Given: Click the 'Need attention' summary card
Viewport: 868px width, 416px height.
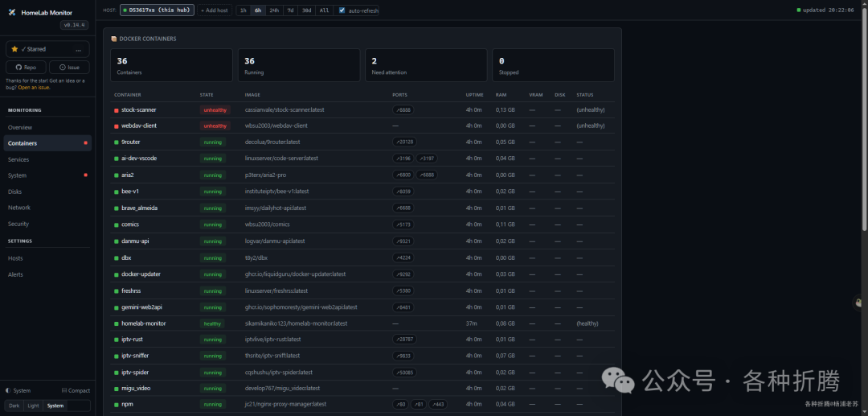Looking at the screenshot, I should (x=426, y=65).
